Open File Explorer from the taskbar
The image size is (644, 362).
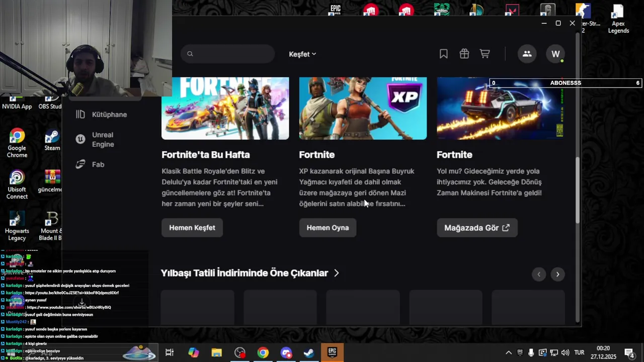coord(217,353)
